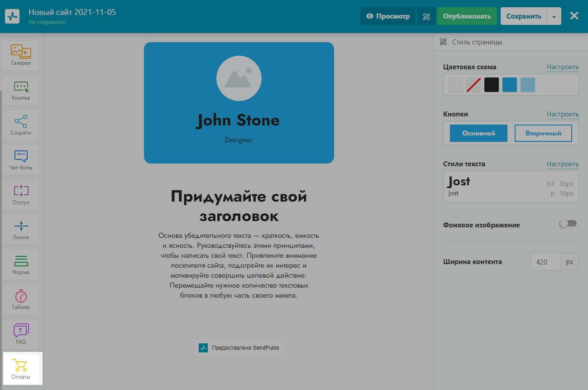Open Просмотр preview

tap(388, 16)
